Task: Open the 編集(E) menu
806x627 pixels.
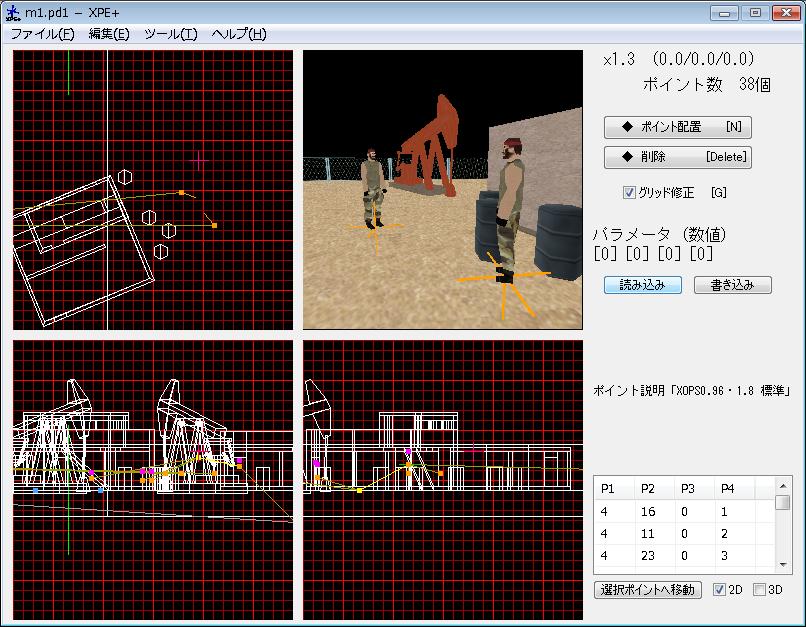Action: tap(109, 34)
